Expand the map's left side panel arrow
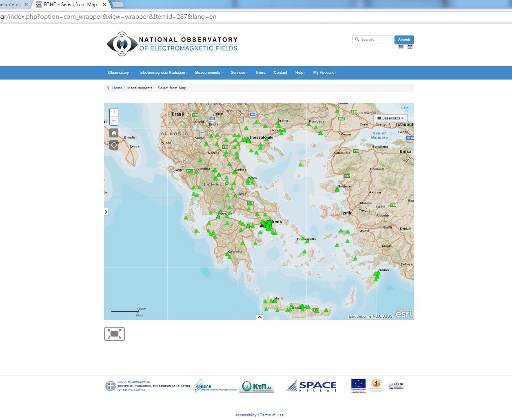 tap(106, 212)
